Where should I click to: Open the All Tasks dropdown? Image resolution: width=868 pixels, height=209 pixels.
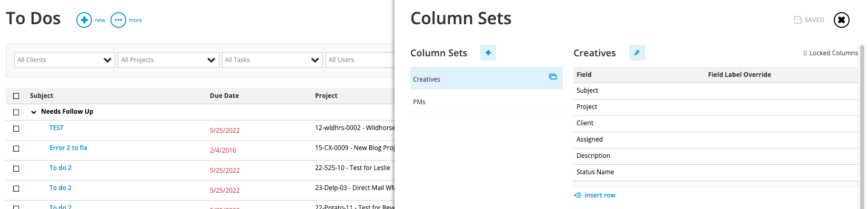[x=272, y=60]
